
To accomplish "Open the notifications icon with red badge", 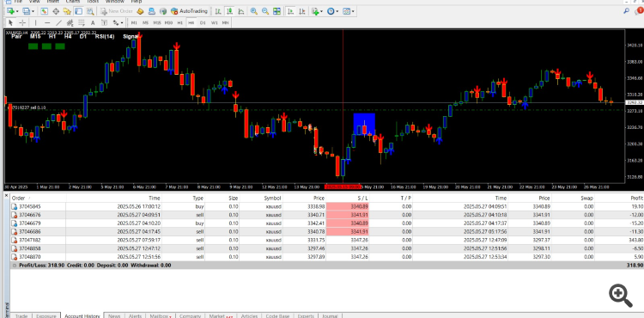I will 640,11.
